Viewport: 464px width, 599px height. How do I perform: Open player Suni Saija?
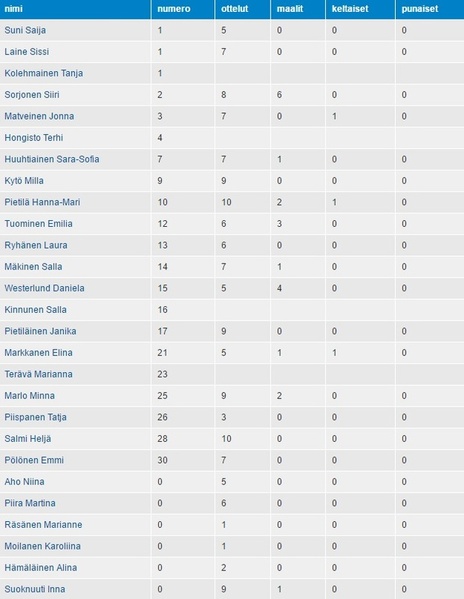25,30
